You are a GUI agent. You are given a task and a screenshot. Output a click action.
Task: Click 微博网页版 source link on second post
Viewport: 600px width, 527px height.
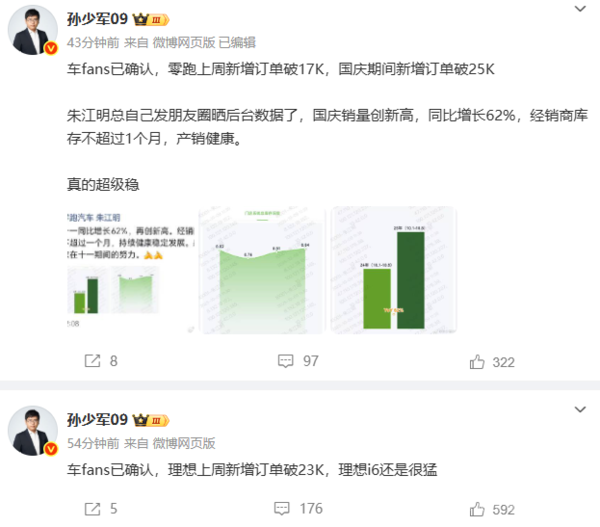[184, 443]
